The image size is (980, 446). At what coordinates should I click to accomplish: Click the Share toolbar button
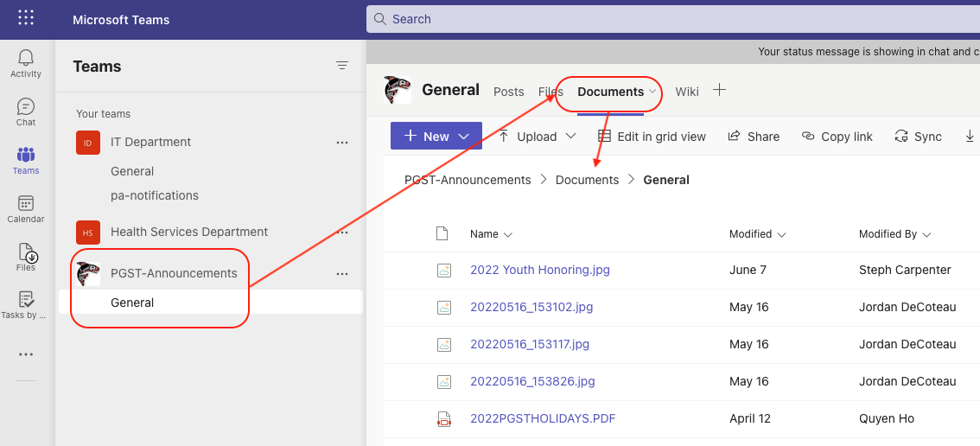click(x=754, y=137)
